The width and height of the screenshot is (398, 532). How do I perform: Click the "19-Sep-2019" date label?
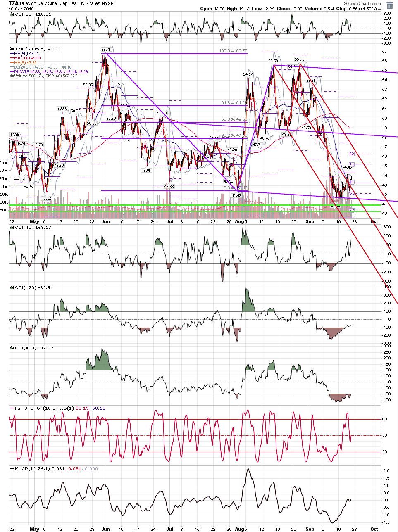coord(21,9)
